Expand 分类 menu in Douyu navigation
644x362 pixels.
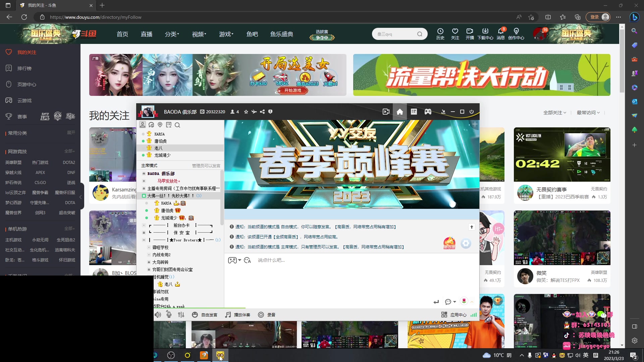172,34
